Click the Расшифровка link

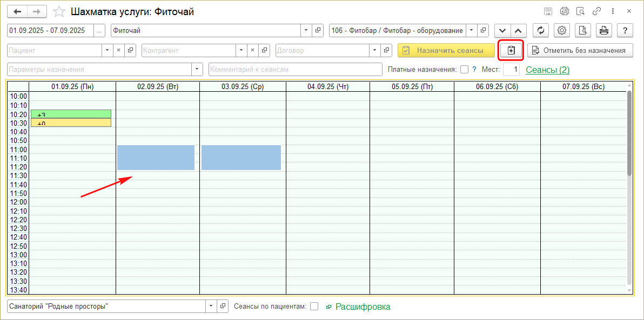pos(363,307)
